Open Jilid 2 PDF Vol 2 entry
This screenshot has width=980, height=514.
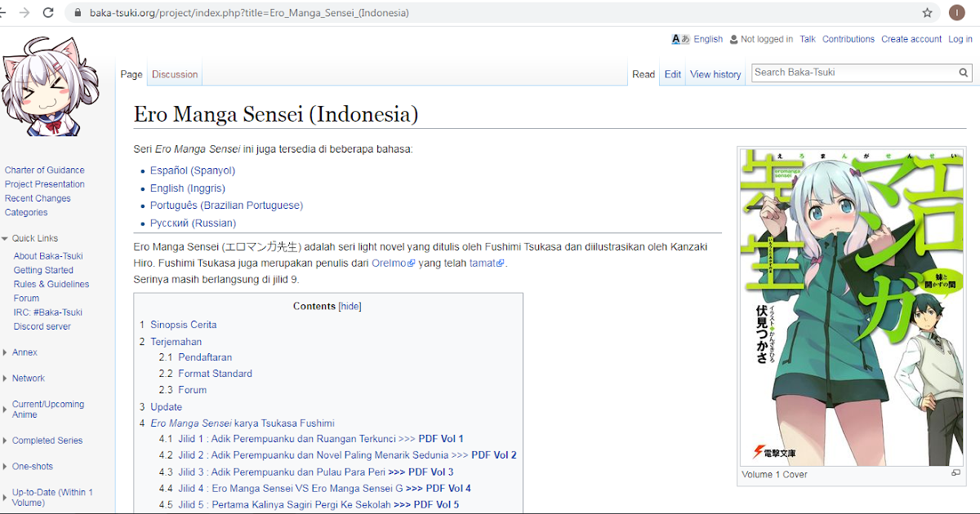pyautogui.click(x=338, y=455)
